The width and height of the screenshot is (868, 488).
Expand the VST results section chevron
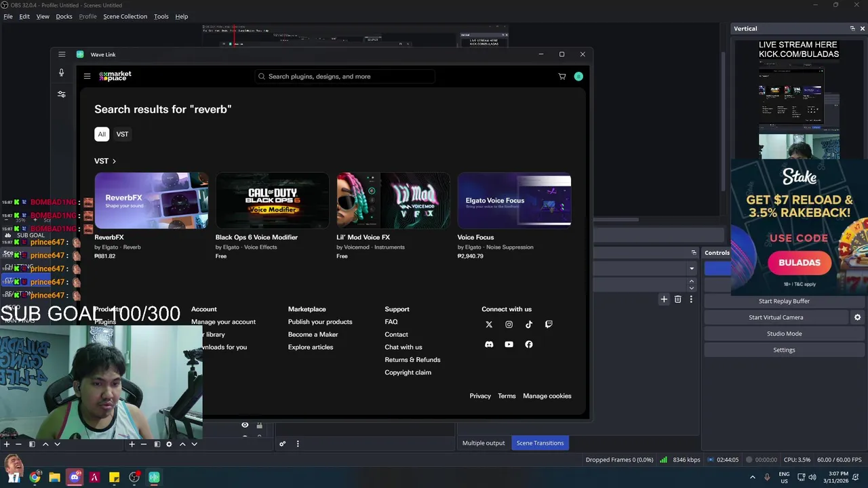pos(114,161)
